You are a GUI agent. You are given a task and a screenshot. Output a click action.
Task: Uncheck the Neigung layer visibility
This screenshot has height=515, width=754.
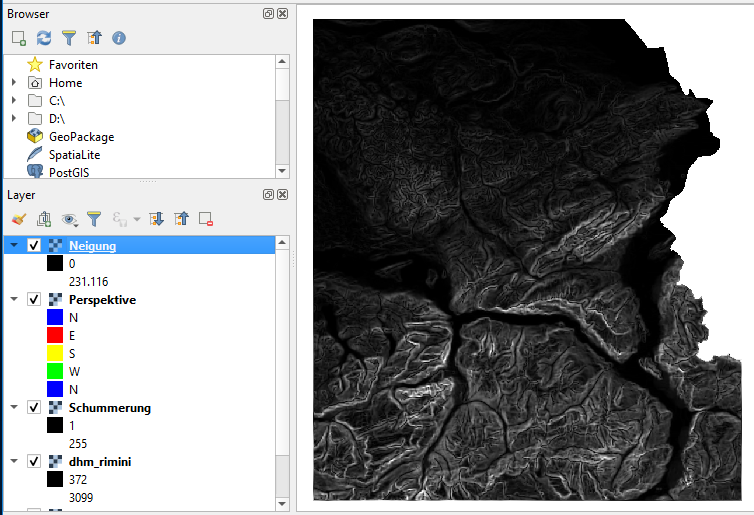pos(34,246)
